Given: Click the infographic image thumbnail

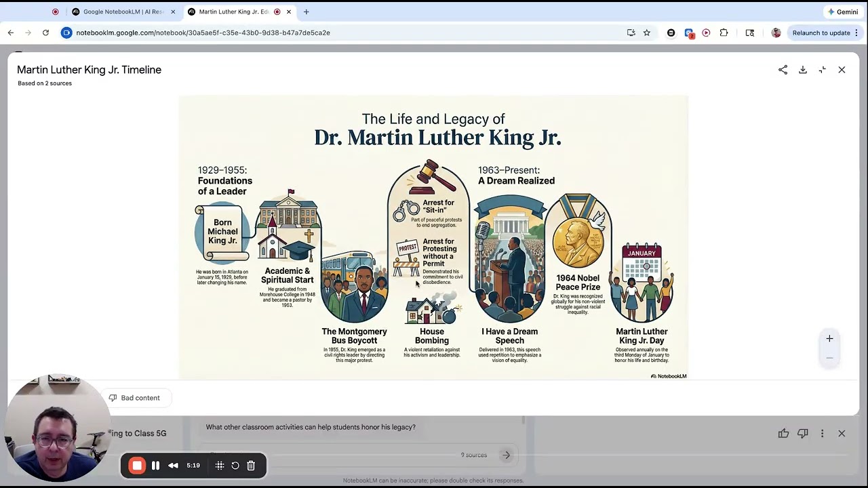Looking at the screenshot, I should click(433, 237).
